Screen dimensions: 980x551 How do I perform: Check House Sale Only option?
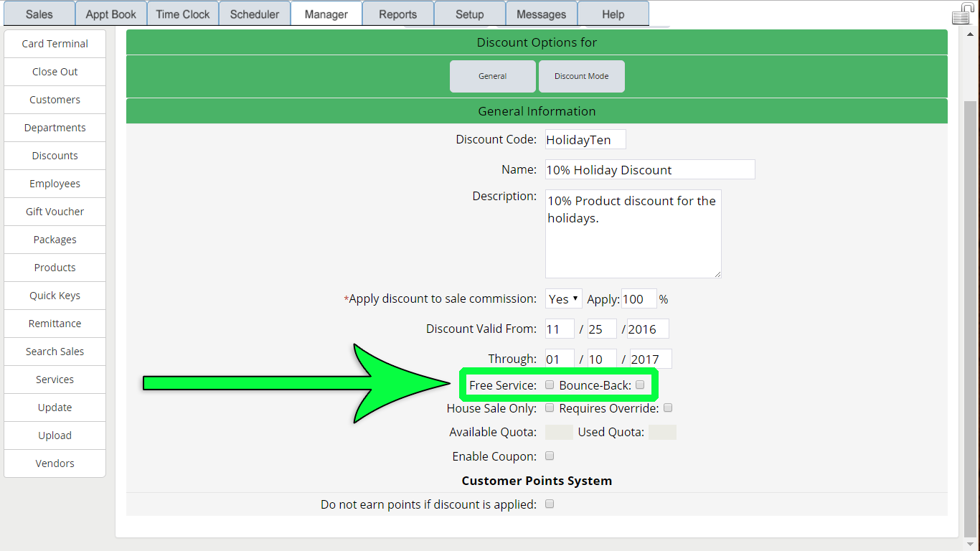coord(550,408)
